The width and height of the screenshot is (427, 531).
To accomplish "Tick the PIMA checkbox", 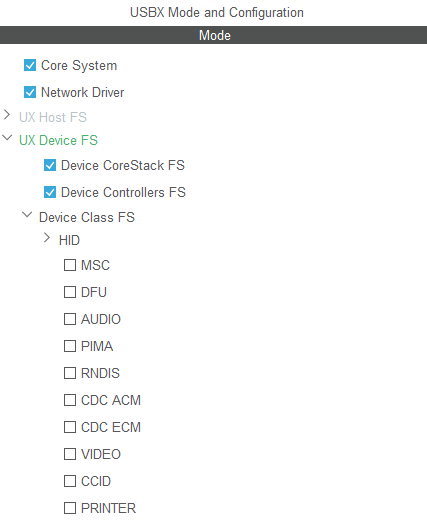I will pyautogui.click(x=70, y=346).
